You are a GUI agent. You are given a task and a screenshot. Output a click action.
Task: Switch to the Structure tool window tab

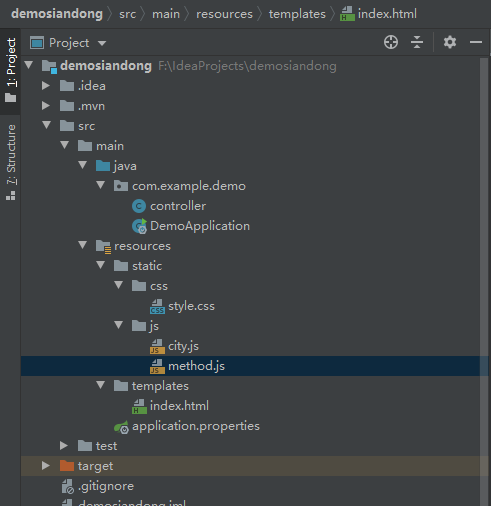(11, 163)
